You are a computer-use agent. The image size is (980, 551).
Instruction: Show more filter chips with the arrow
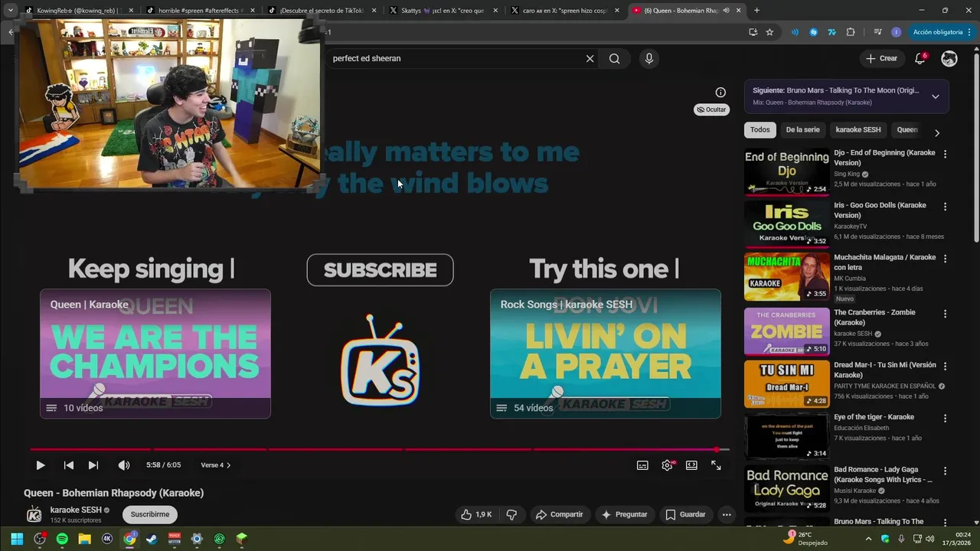[936, 133]
